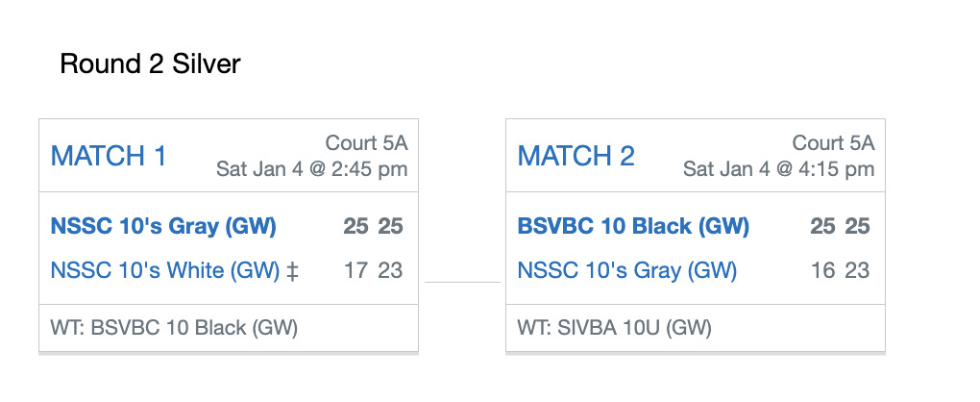Click WT: SIVBA 10U (GW) footer
The image size is (980, 402).
click(614, 328)
